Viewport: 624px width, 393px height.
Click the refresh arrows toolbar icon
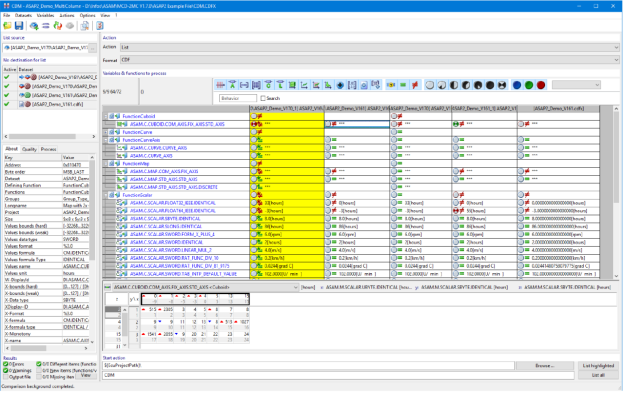click(x=58, y=26)
